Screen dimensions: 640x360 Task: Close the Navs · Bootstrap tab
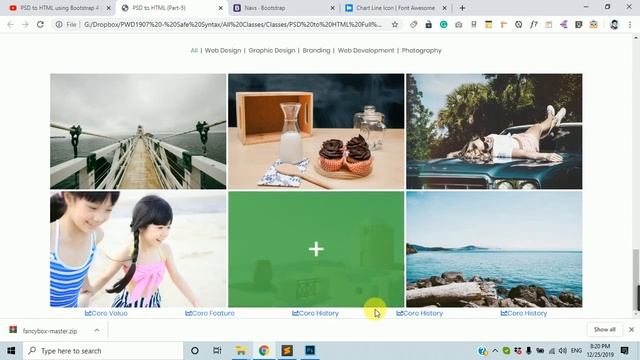point(332,8)
